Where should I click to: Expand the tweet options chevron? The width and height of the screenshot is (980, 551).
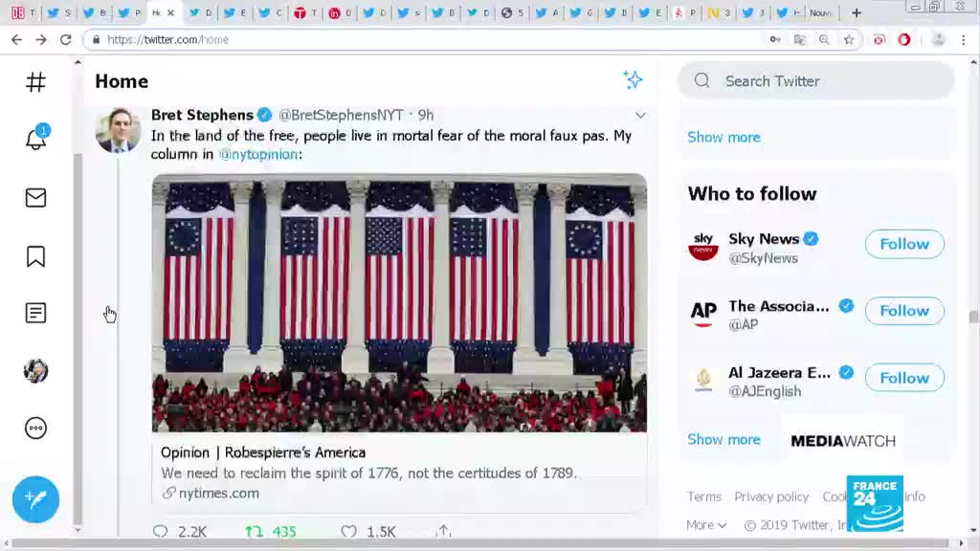(x=640, y=115)
